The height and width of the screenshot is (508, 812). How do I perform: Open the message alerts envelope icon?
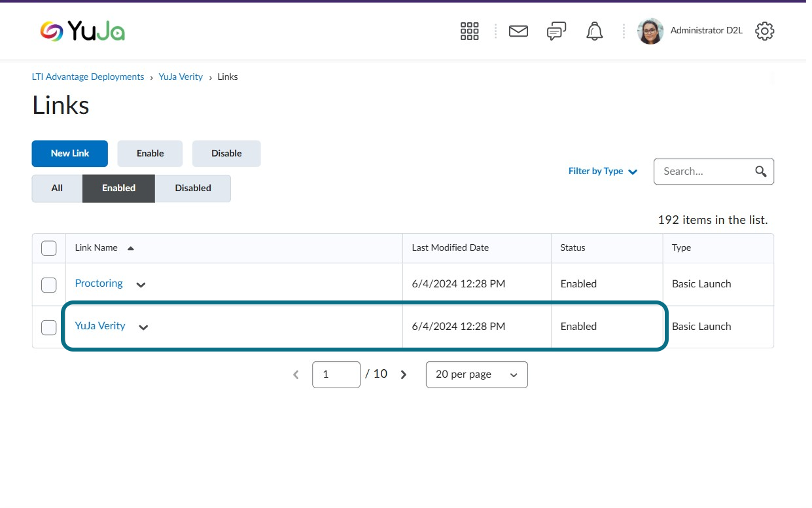(x=518, y=31)
